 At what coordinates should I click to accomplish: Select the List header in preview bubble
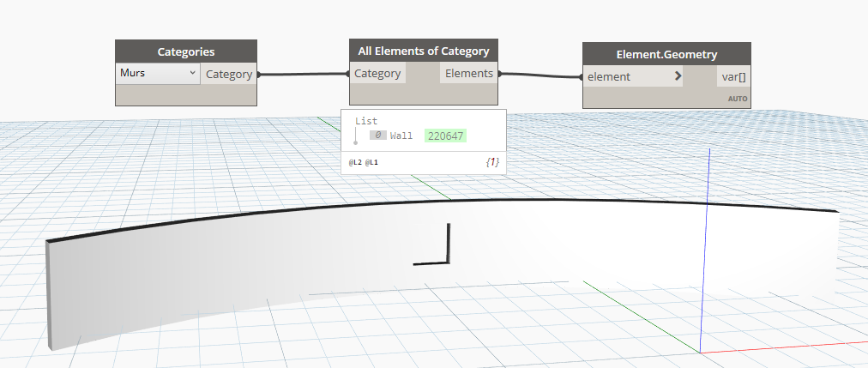pyautogui.click(x=366, y=121)
